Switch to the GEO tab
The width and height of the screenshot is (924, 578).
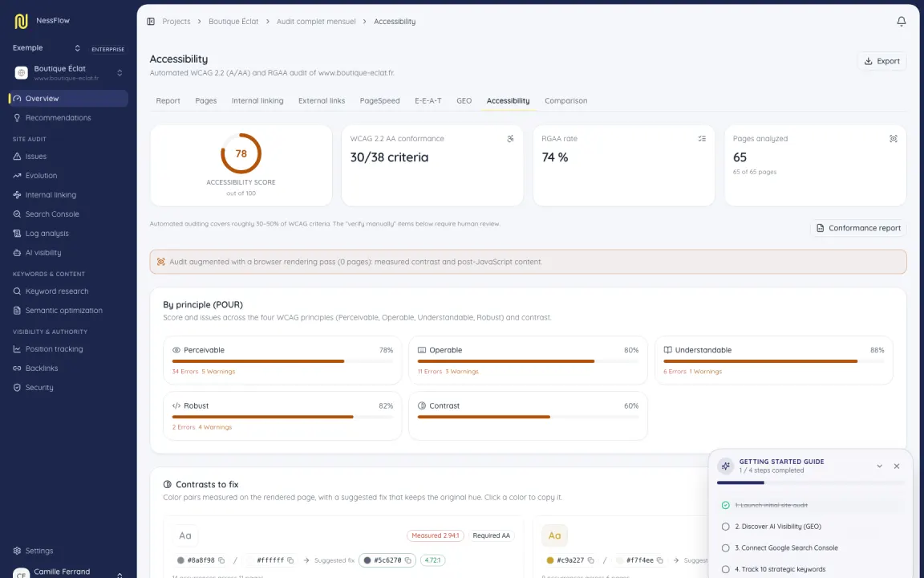pyautogui.click(x=464, y=101)
